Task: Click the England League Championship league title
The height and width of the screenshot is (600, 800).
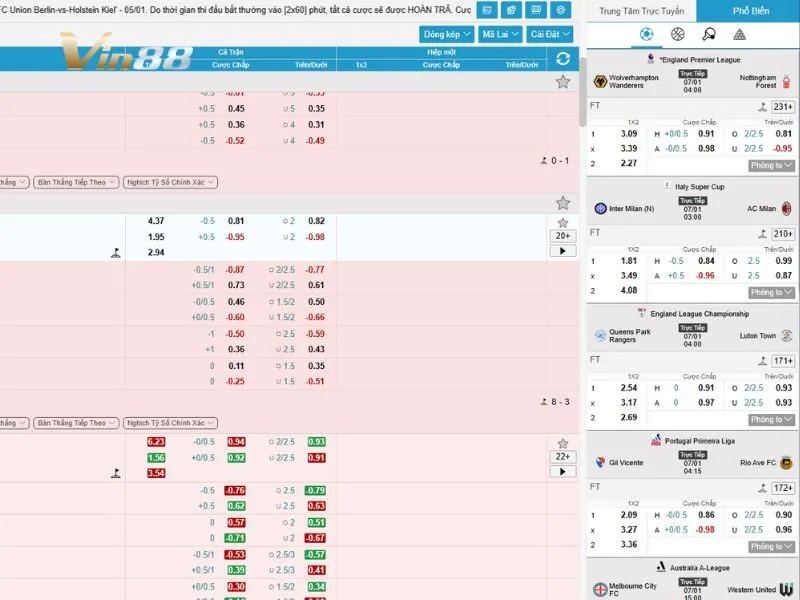Action: [x=699, y=314]
